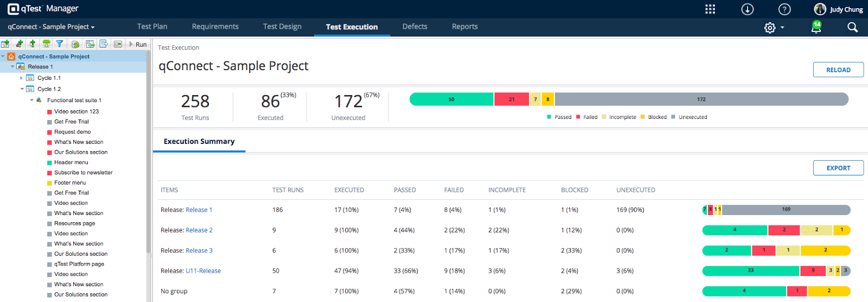Click the Cycle 1.2 cycle icon

click(30, 89)
